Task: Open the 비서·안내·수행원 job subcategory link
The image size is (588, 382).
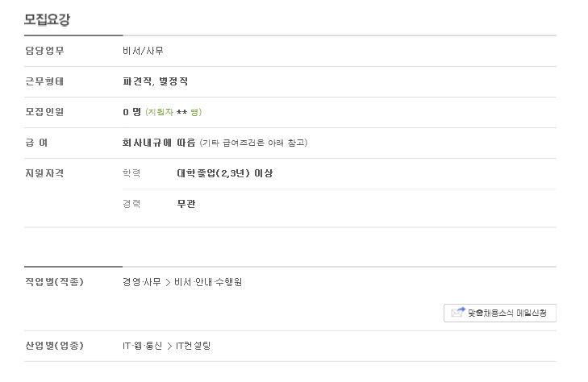Action: coord(208,282)
